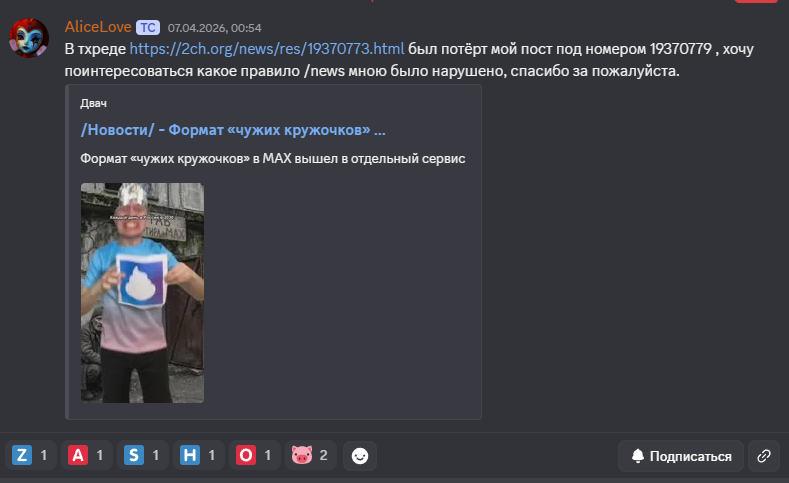Open the add reaction emoji picker

pyautogui.click(x=360, y=456)
